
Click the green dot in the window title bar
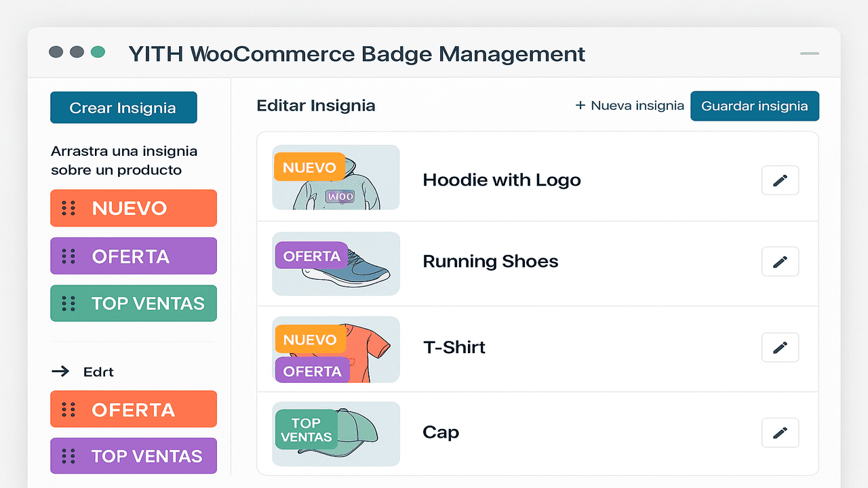click(x=98, y=52)
